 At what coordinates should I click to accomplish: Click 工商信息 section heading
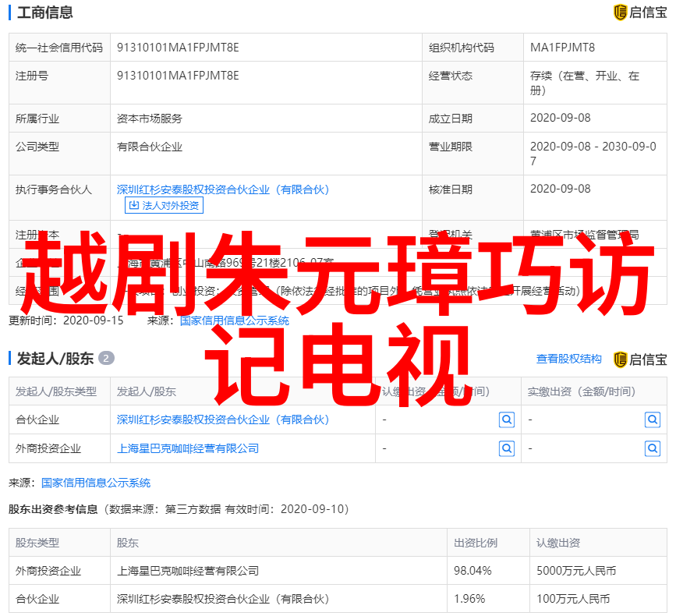click(x=45, y=12)
